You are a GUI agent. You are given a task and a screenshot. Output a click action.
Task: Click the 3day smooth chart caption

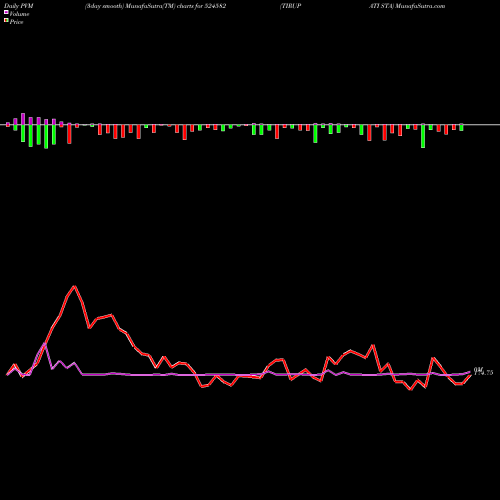(155, 6)
